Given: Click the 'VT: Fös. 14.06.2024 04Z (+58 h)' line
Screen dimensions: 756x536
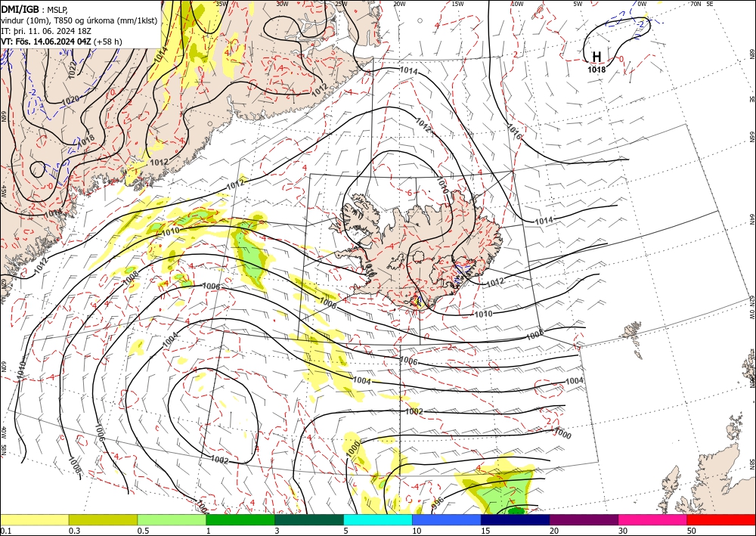Looking at the screenshot, I should tap(61, 42).
